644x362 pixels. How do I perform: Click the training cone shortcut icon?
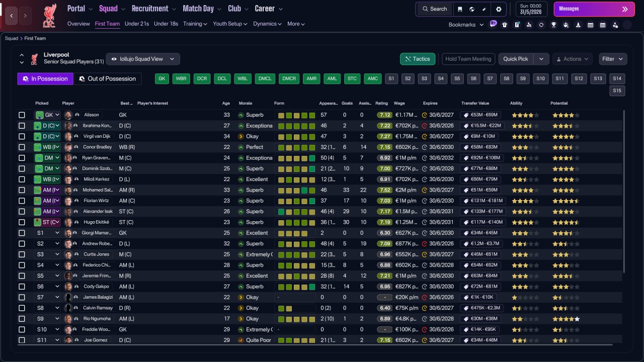tap(578, 25)
